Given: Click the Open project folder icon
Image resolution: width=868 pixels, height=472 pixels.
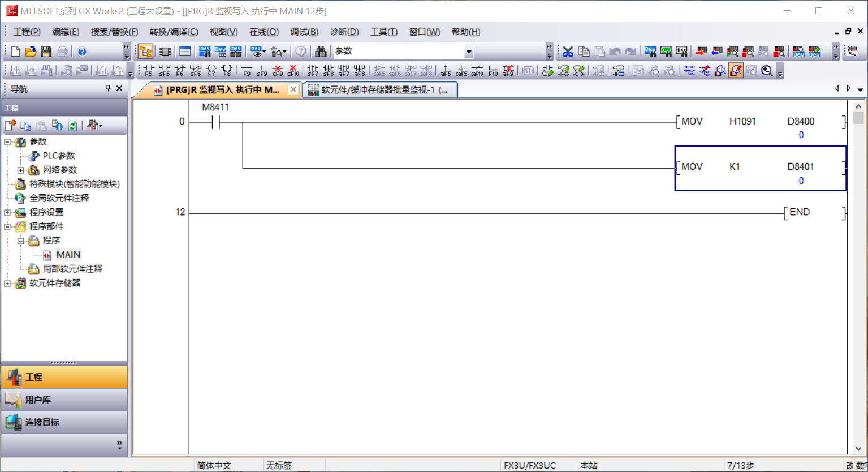Looking at the screenshot, I should tap(31, 52).
